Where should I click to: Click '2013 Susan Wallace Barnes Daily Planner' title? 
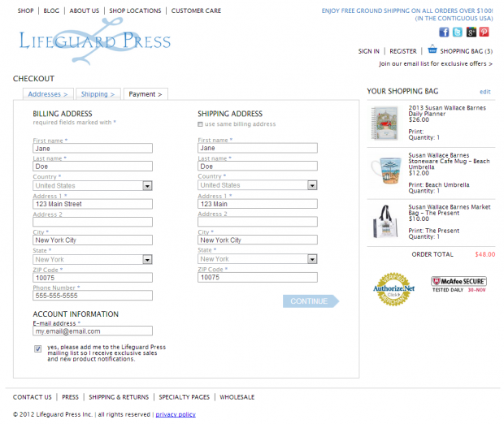[x=447, y=110]
